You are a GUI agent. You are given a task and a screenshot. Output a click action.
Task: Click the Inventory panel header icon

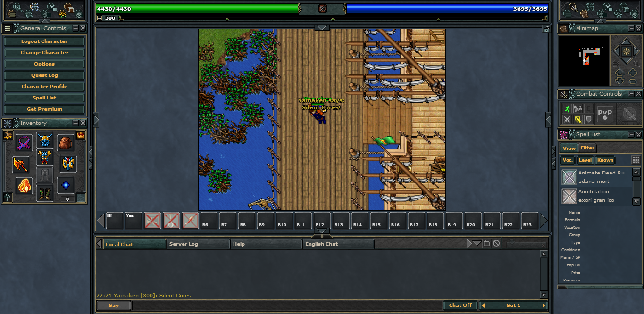click(8, 124)
